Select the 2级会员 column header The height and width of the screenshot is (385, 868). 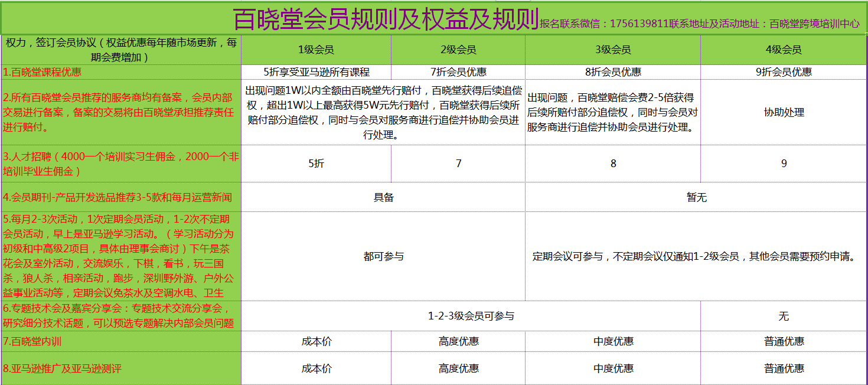[458, 50]
